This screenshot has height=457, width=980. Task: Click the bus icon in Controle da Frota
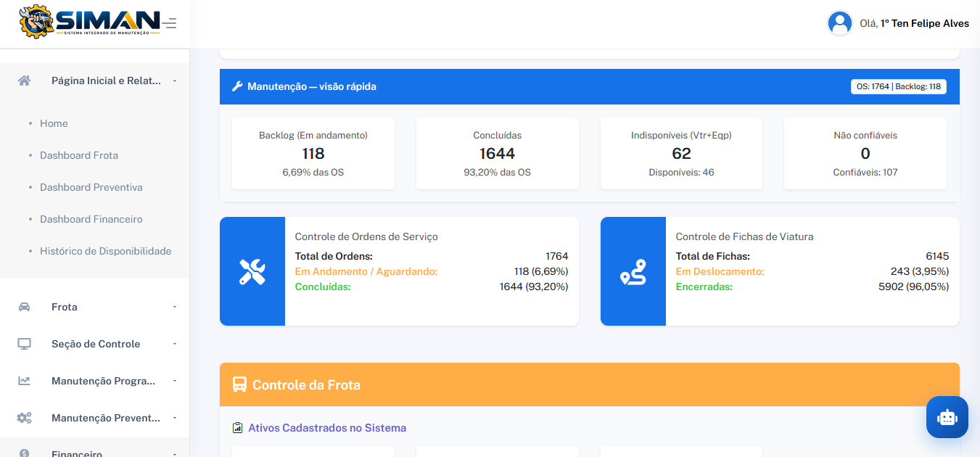pos(239,384)
